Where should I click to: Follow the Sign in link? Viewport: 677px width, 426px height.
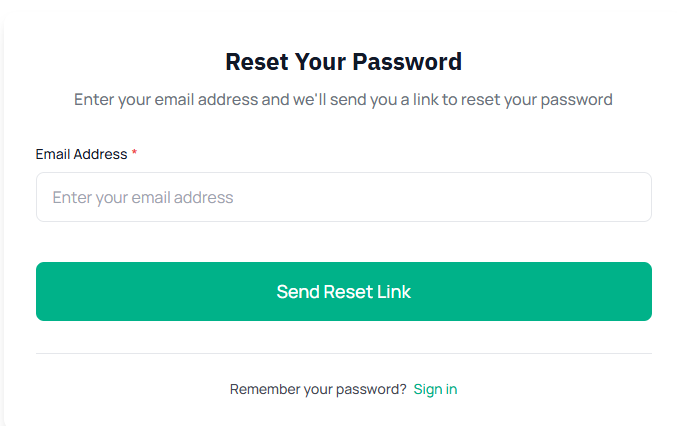435,389
